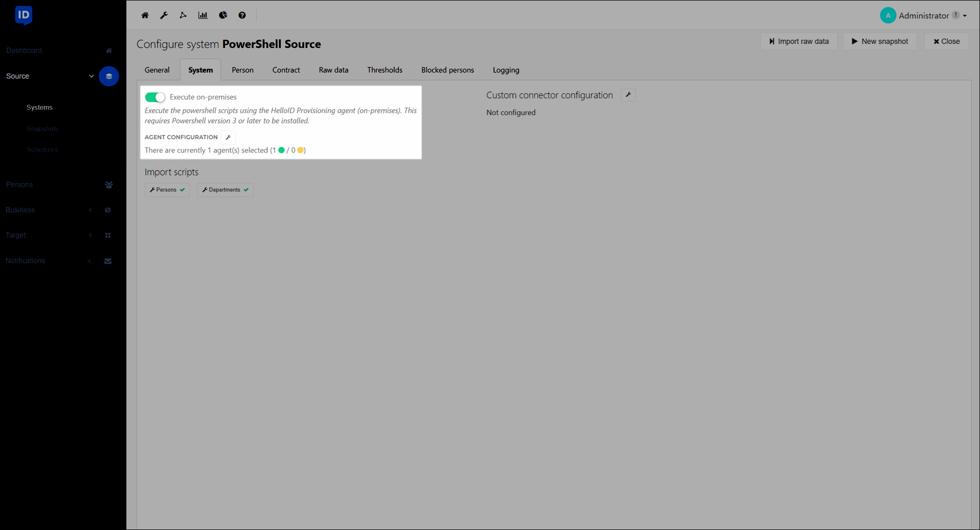
Task: Edit the Persons import script
Action: click(167, 190)
